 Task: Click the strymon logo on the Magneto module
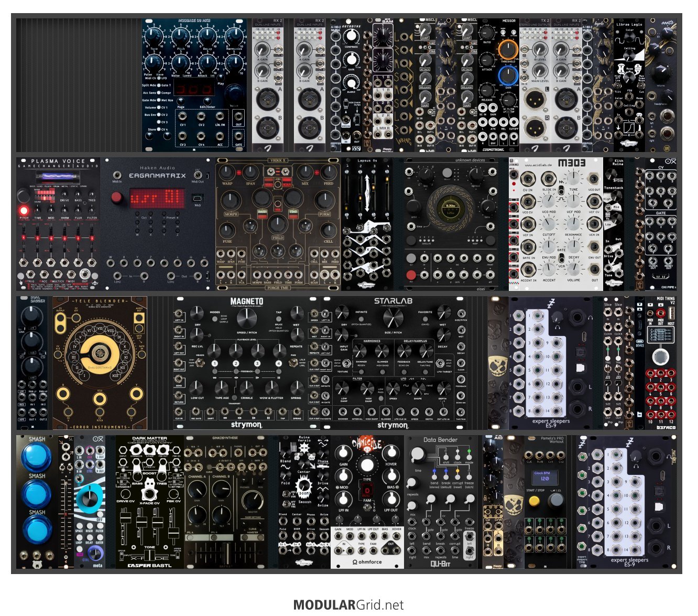(x=246, y=425)
